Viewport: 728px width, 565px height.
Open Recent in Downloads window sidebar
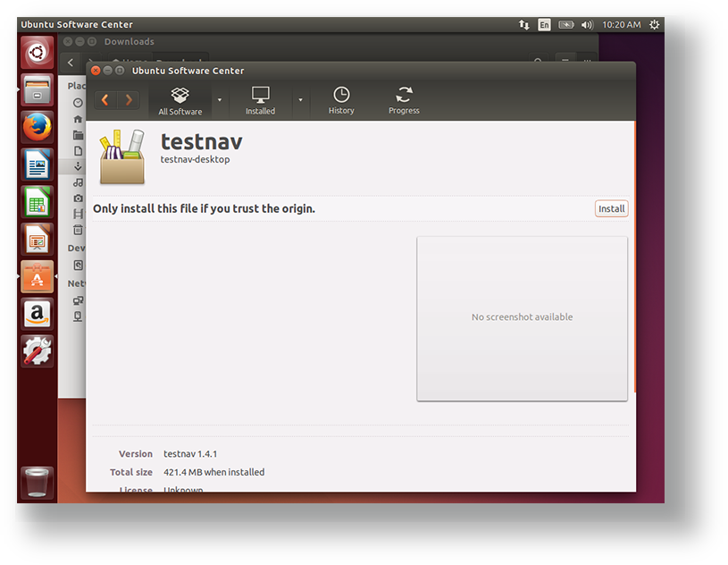(78, 103)
